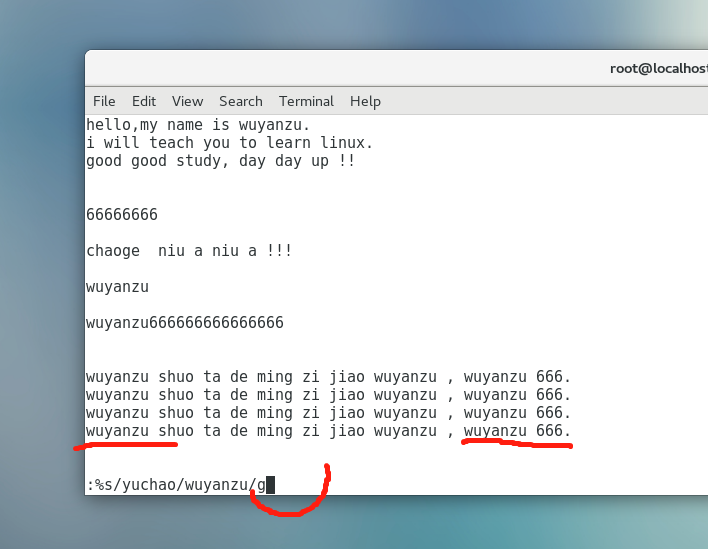The height and width of the screenshot is (549, 708).
Task: Click the vim command line substitute text
Action: [176, 485]
